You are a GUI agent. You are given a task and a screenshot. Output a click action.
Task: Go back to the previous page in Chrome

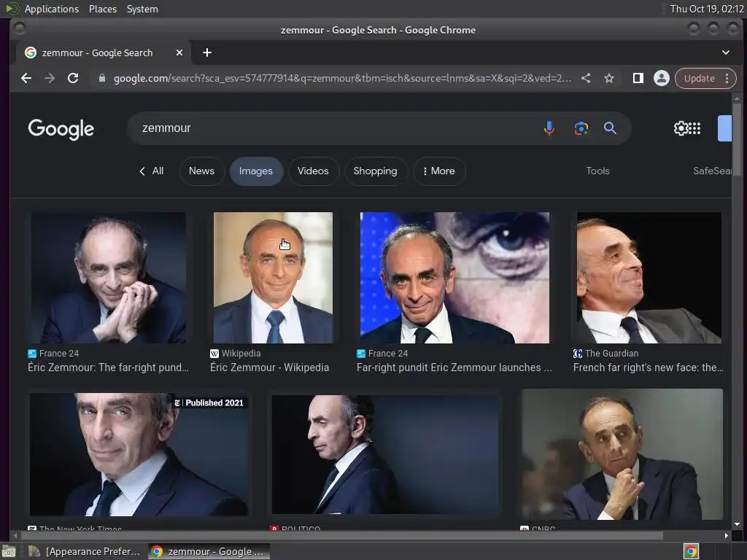[x=26, y=78]
